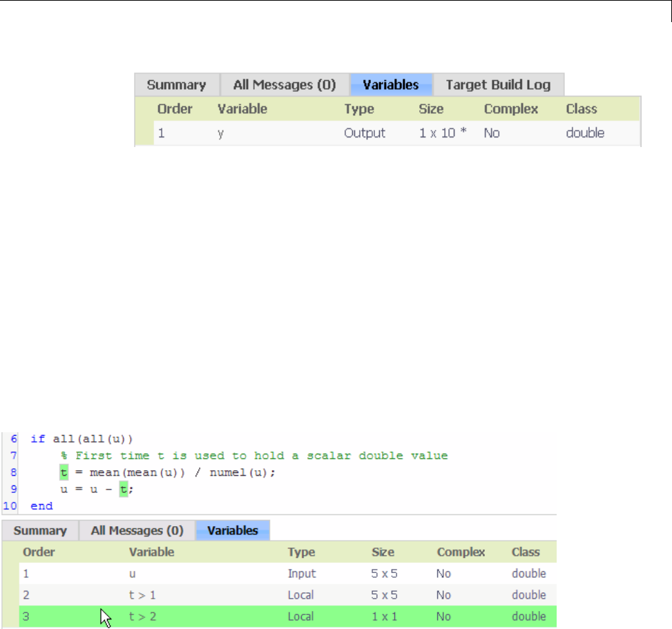Open the Summary tab in lower report
The width and height of the screenshot is (672, 629).
[x=40, y=530]
